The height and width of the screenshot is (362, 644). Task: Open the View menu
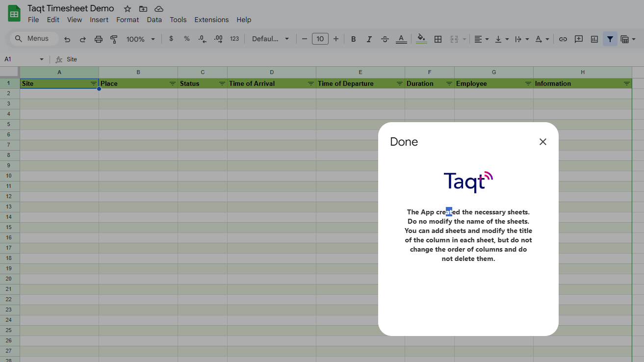(75, 20)
